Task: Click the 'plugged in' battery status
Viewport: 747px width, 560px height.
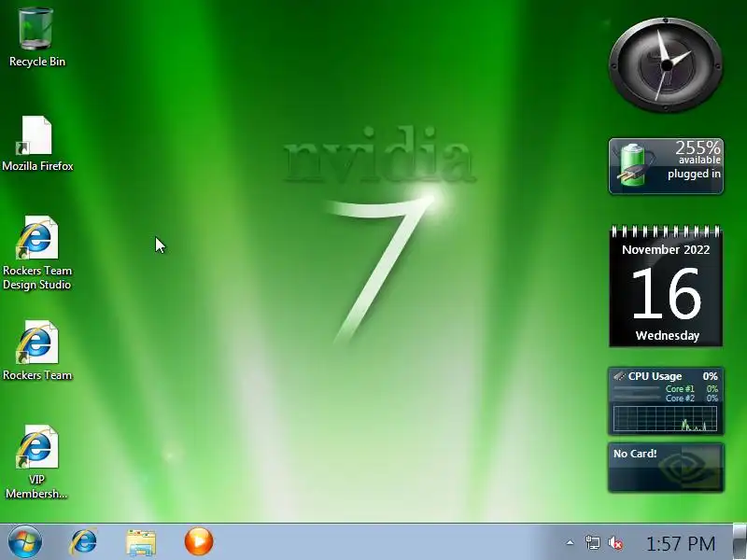Action: tap(694, 174)
